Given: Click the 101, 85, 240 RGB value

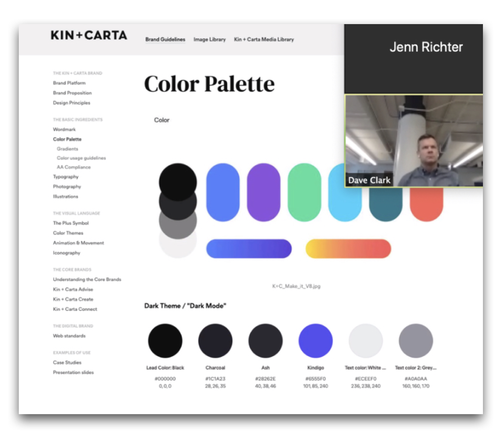Looking at the screenshot, I should tap(316, 386).
